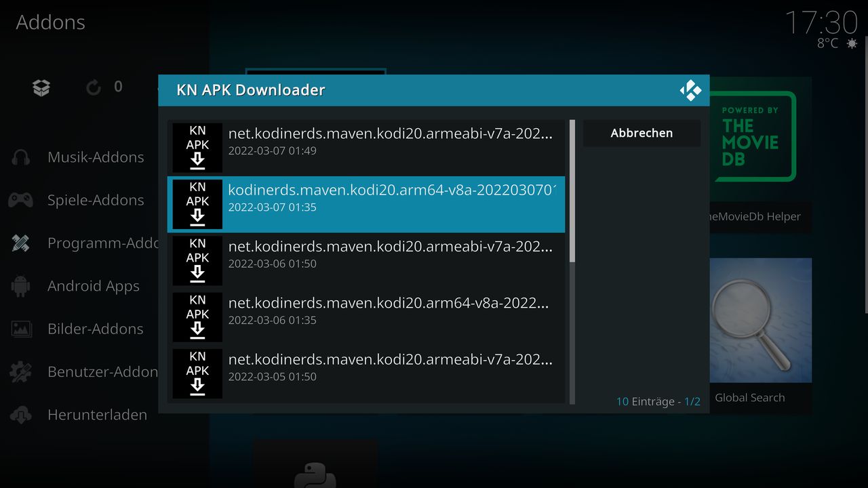
Task: Click KN APK icon of 2022-03-06 01:50 entry
Action: click(197, 261)
